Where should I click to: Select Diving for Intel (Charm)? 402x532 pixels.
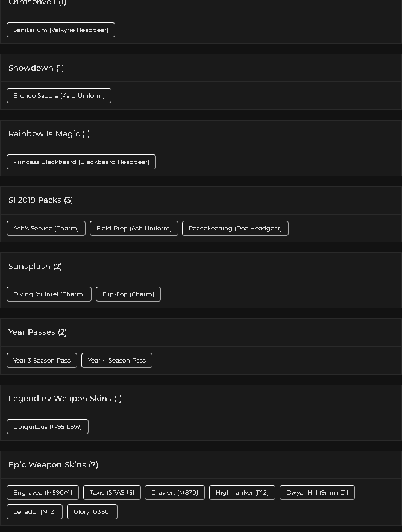click(x=49, y=294)
